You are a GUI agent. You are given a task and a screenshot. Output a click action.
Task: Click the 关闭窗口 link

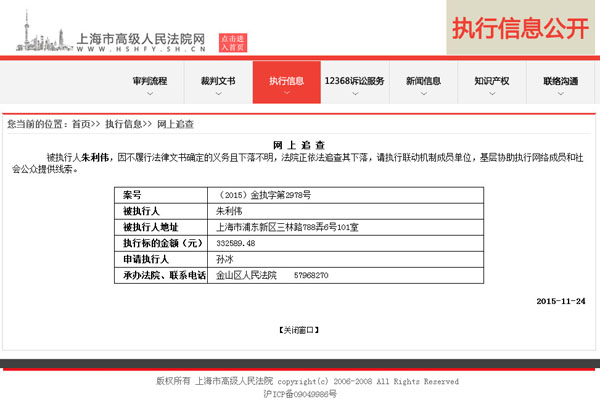pos(299,330)
